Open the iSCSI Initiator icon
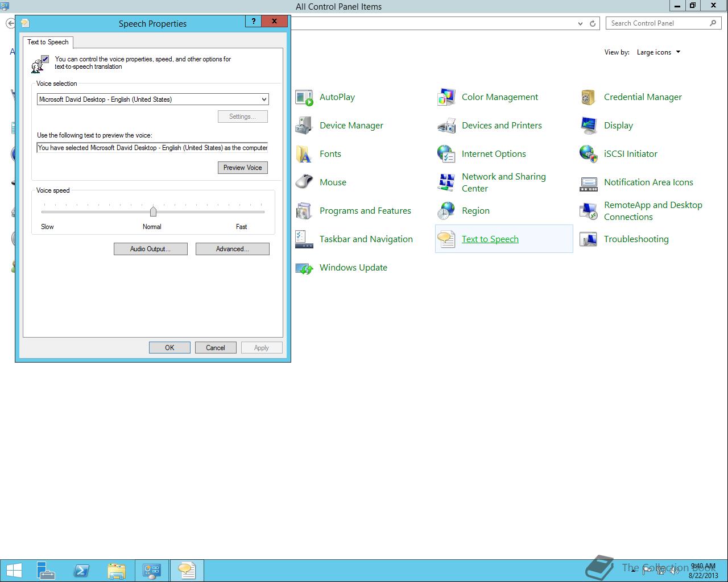The width and height of the screenshot is (728, 582). (589, 154)
